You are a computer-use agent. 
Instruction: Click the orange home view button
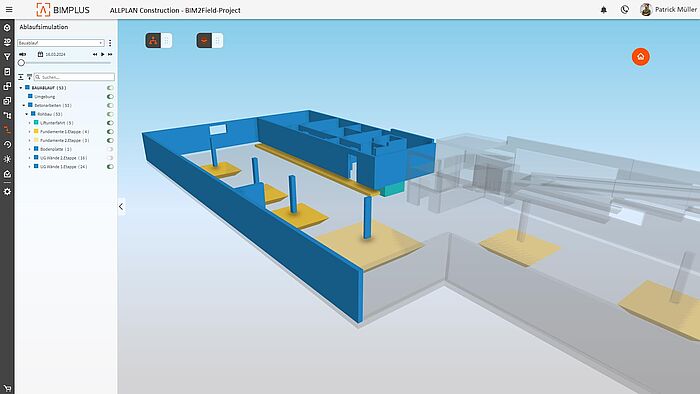(x=641, y=57)
